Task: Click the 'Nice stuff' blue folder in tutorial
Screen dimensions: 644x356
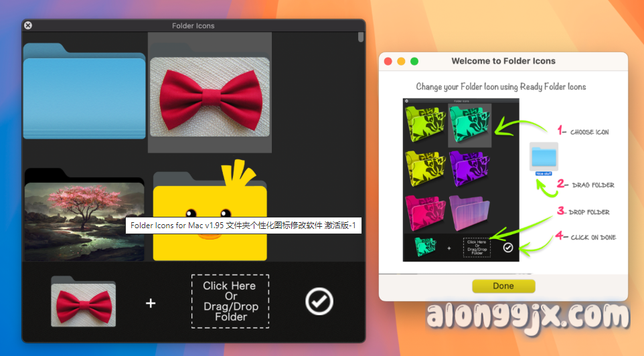Action: pos(542,158)
